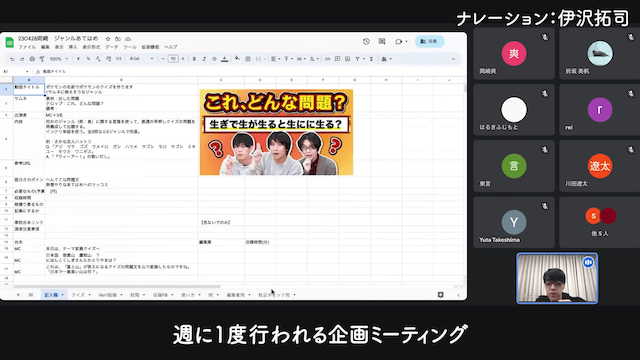
Task: Open the ファイル menu
Action: point(27,47)
